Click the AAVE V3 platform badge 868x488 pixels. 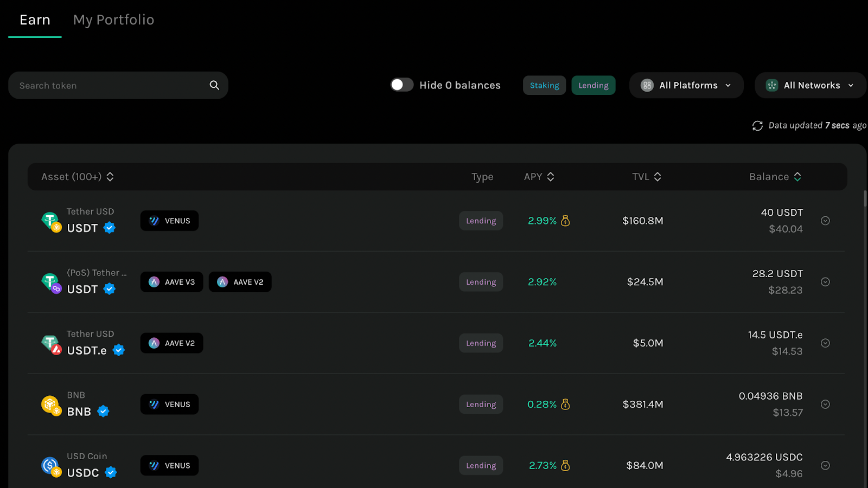click(x=171, y=282)
